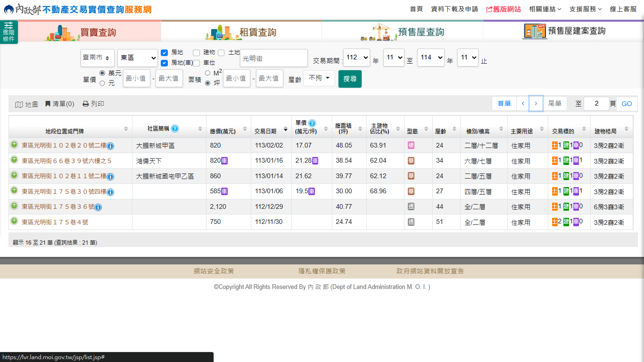This screenshot has height=362, width=644.
Task: Click the map (地圖) view icon
Action: (19, 104)
